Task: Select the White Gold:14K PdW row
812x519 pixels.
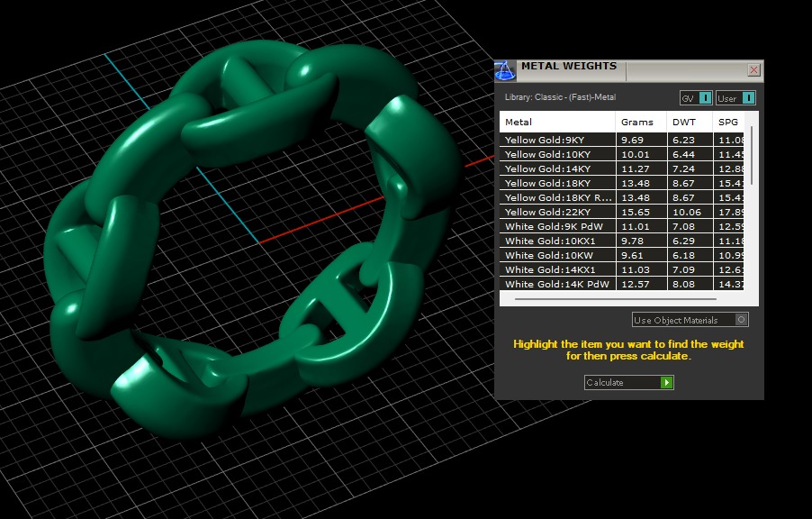Action: pos(622,284)
